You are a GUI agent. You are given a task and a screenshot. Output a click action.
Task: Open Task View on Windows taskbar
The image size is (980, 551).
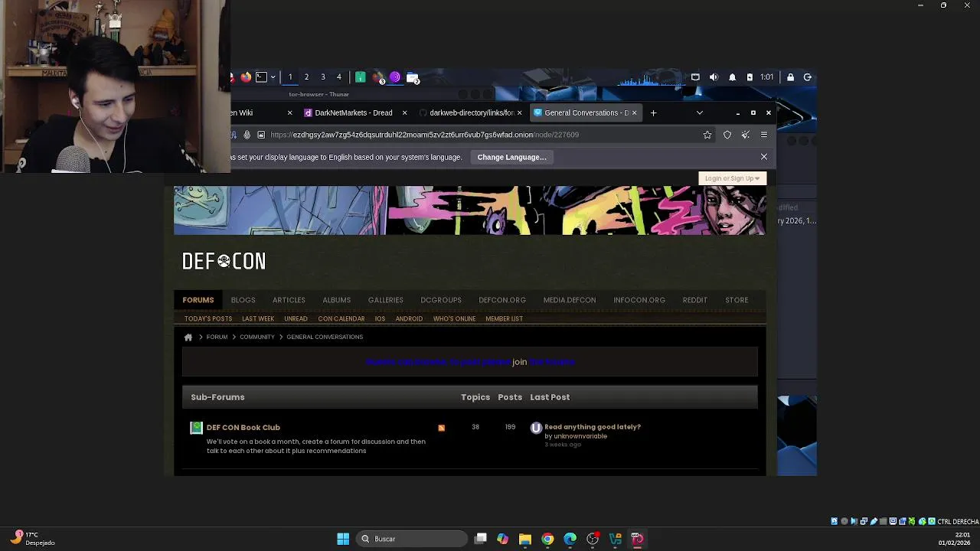(x=480, y=539)
